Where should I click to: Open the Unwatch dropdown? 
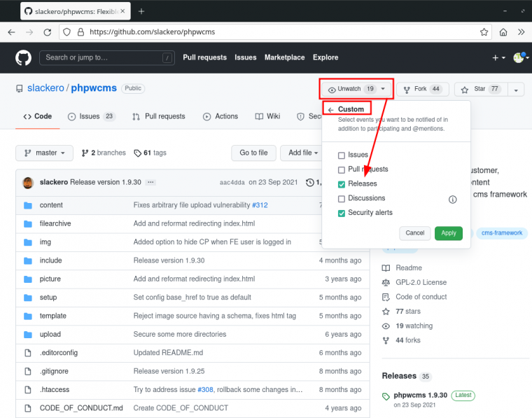356,89
